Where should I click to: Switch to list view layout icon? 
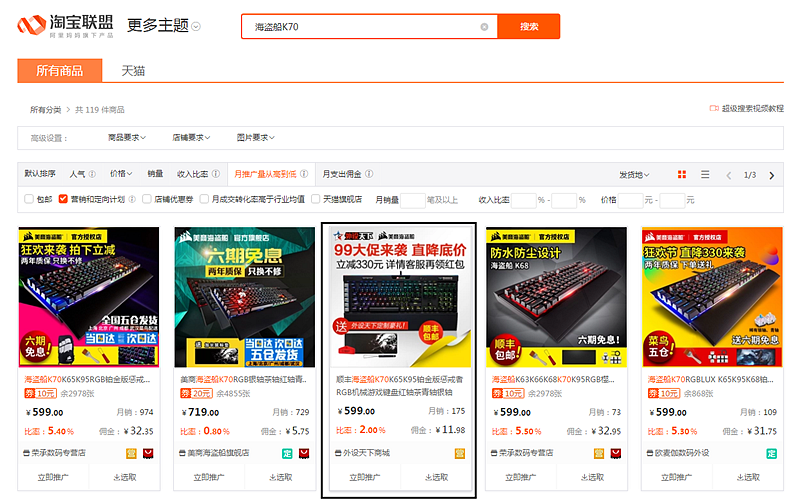[705, 174]
